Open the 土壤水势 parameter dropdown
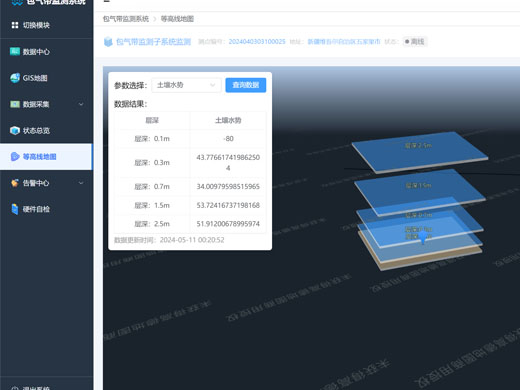The height and width of the screenshot is (390, 520). click(x=186, y=85)
